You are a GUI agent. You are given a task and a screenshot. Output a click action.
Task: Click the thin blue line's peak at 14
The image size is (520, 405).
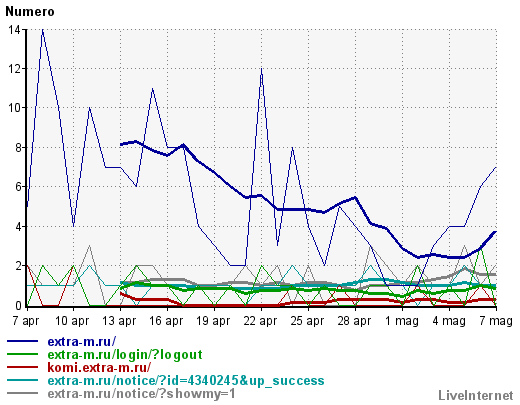point(42,30)
